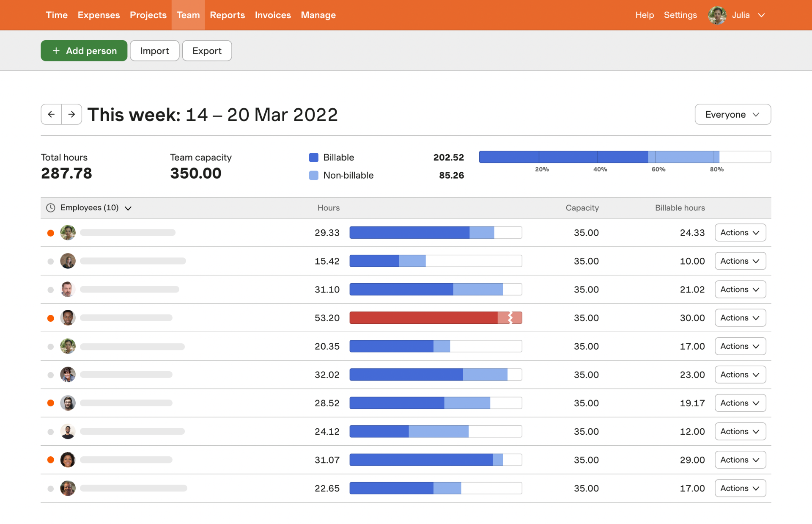The width and height of the screenshot is (812, 524).
Task: Click orange status dot on 29.33 row
Action: (51, 233)
